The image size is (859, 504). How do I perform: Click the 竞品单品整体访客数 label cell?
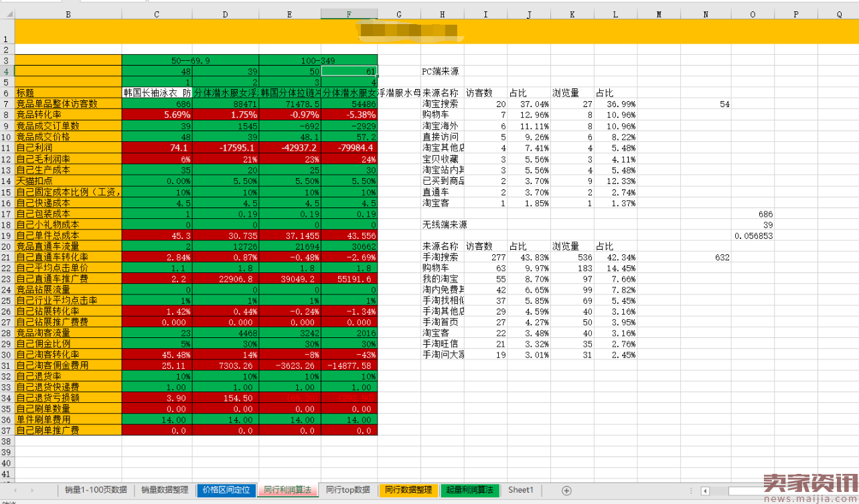pos(68,104)
